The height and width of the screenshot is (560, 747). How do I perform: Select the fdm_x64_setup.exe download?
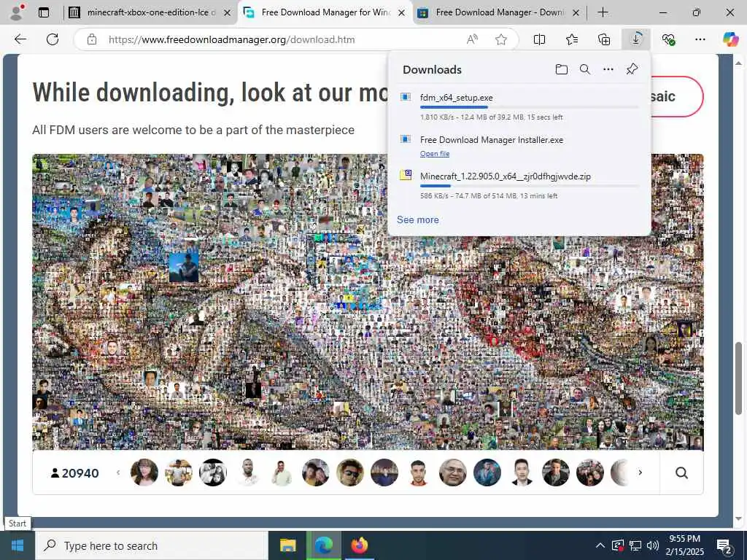[x=519, y=106]
